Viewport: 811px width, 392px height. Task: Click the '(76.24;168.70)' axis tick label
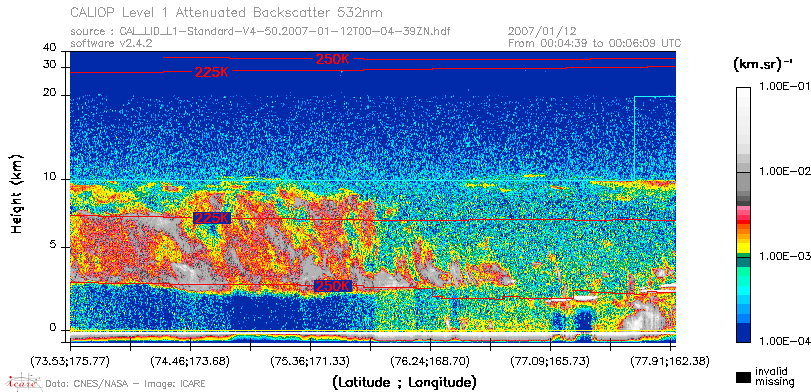[430, 360]
